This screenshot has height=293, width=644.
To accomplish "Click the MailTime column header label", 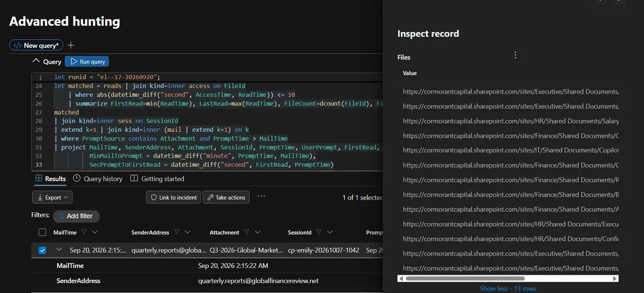I will click(x=65, y=232).
